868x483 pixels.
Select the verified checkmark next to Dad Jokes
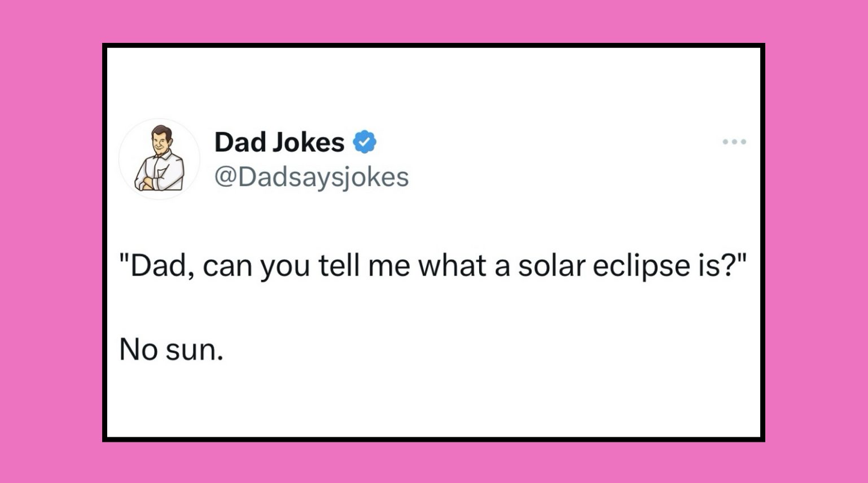pyautogui.click(x=365, y=142)
